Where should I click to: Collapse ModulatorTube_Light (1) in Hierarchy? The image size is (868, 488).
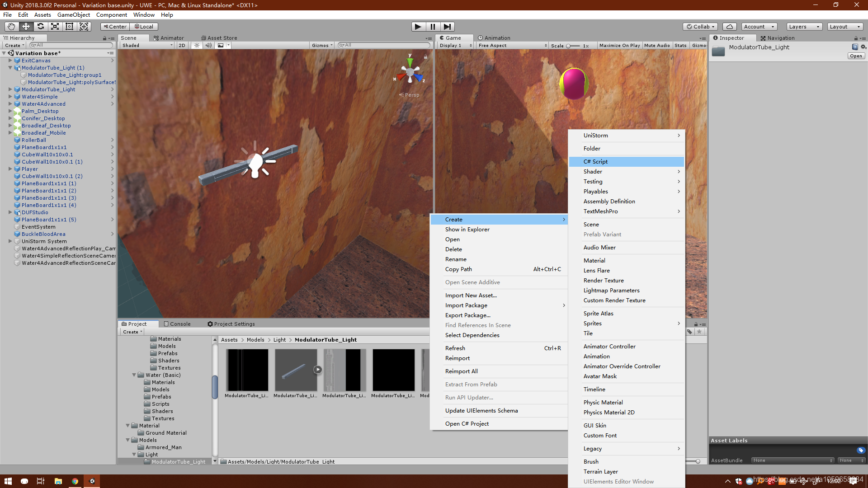pyautogui.click(x=10, y=68)
